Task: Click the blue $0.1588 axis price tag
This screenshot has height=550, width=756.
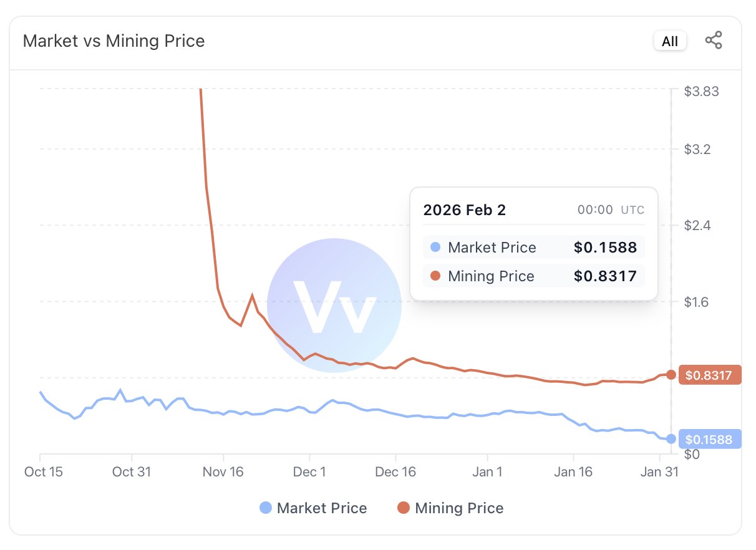Action: [709, 440]
